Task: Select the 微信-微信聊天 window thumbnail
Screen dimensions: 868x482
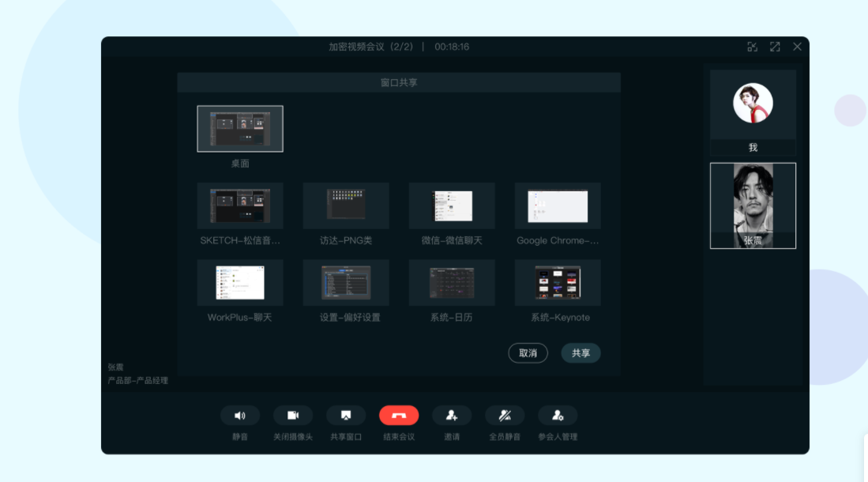Action: click(452, 205)
